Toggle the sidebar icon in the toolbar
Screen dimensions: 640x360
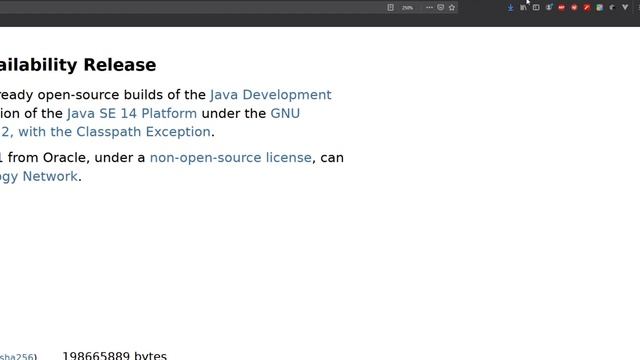point(536,7)
